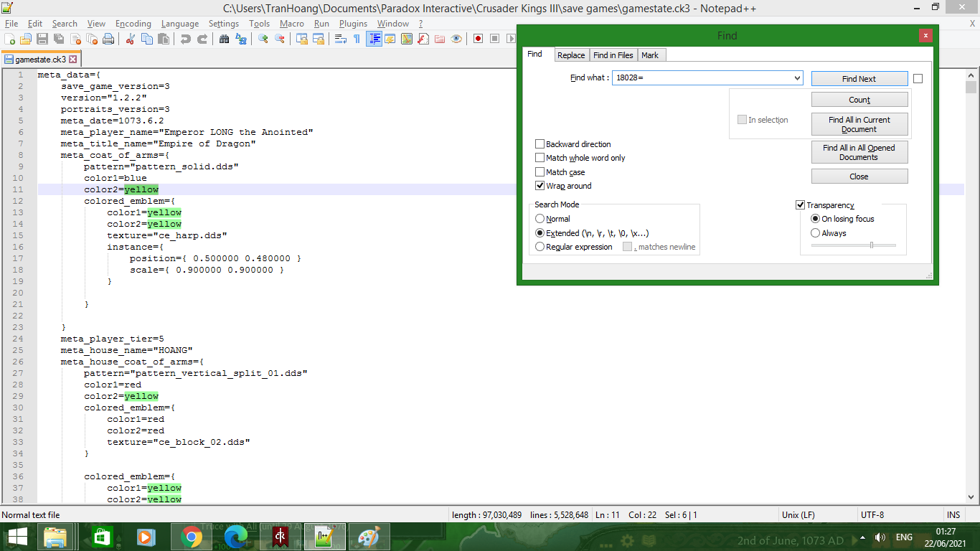Image resolution: width=980 pixels, height=551 pixels.
Task: Click the Open file folder toolbar icon
Action: pos(26,39)
